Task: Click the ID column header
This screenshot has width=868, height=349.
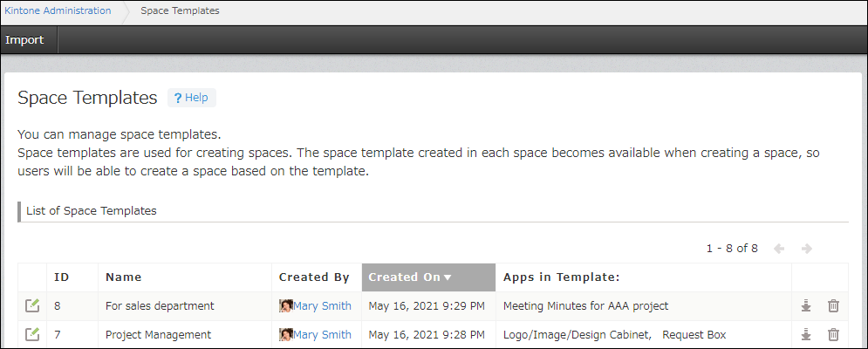Action: coord(62,277)
